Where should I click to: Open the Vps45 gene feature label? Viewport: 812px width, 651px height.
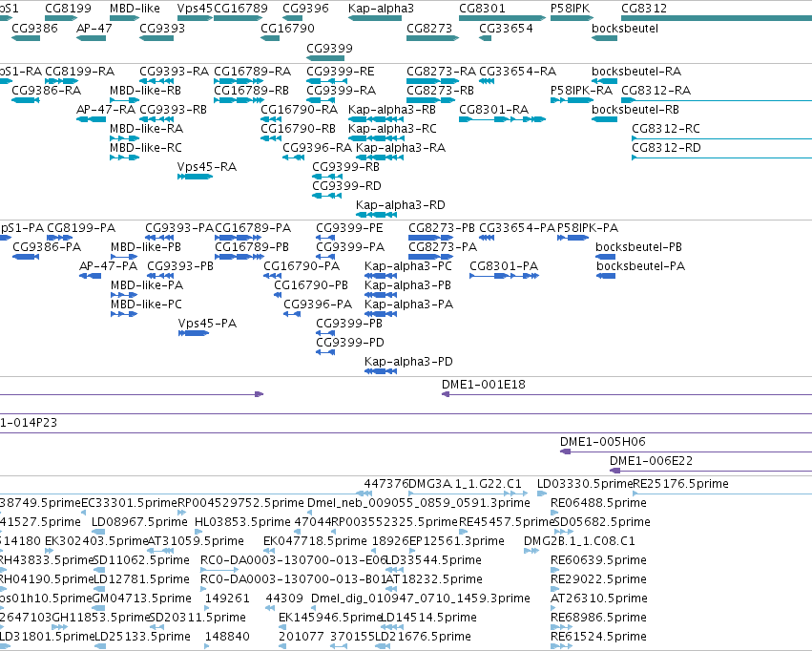(195, 9)
